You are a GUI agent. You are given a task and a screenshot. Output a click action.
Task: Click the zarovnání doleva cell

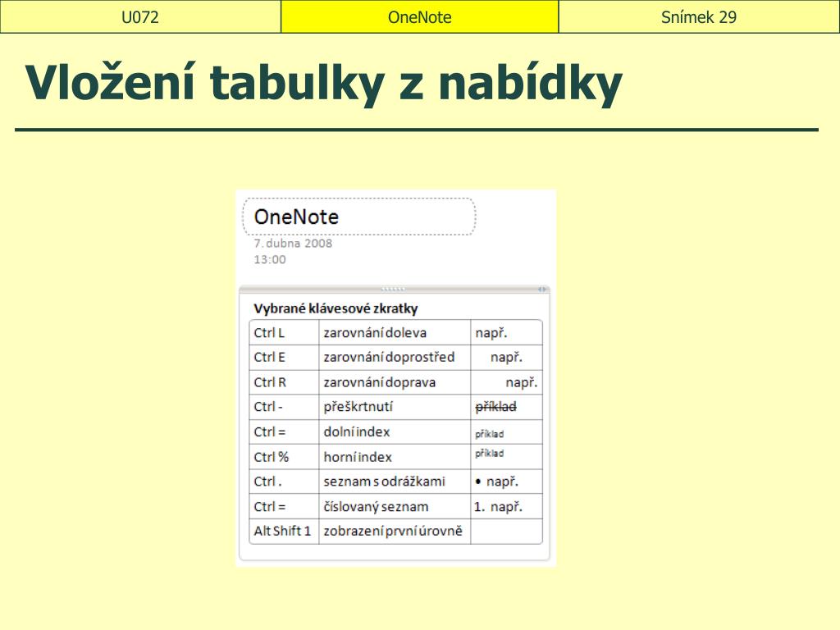point(395,333)
